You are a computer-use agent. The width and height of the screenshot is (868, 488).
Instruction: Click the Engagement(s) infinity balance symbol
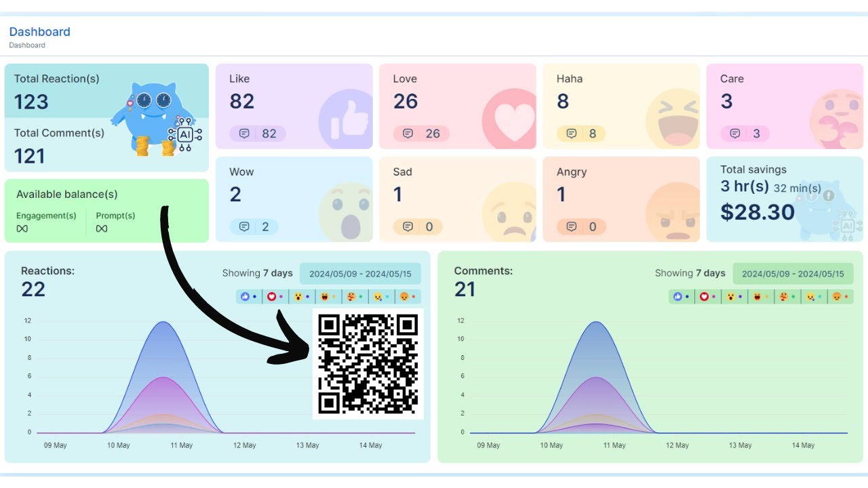tap(22, 228)
